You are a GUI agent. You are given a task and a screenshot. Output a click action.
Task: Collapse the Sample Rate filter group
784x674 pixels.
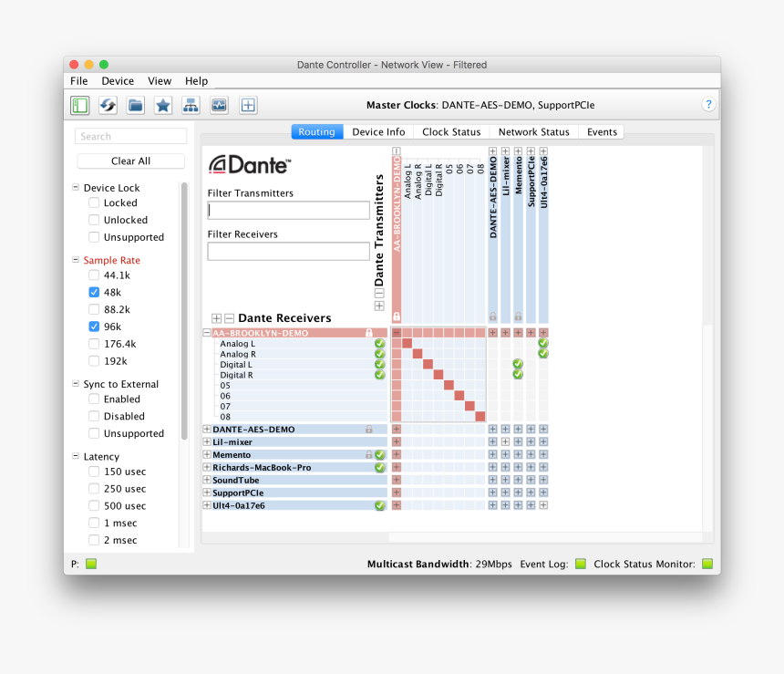coord(76,260)
